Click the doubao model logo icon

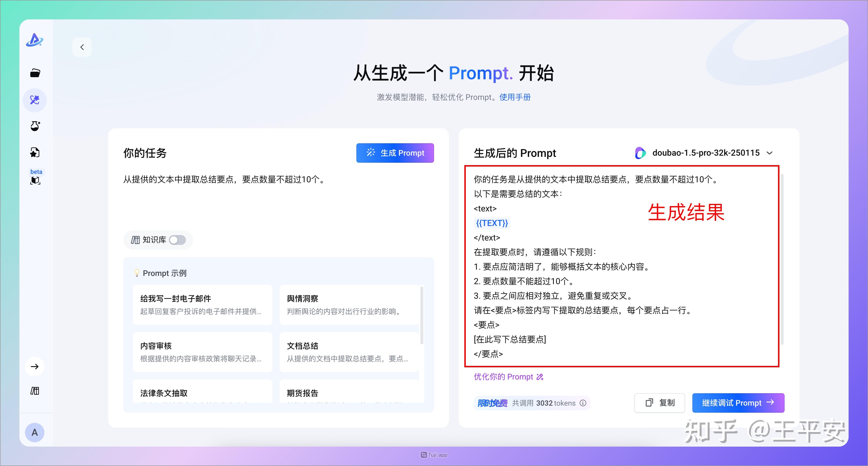640,153
